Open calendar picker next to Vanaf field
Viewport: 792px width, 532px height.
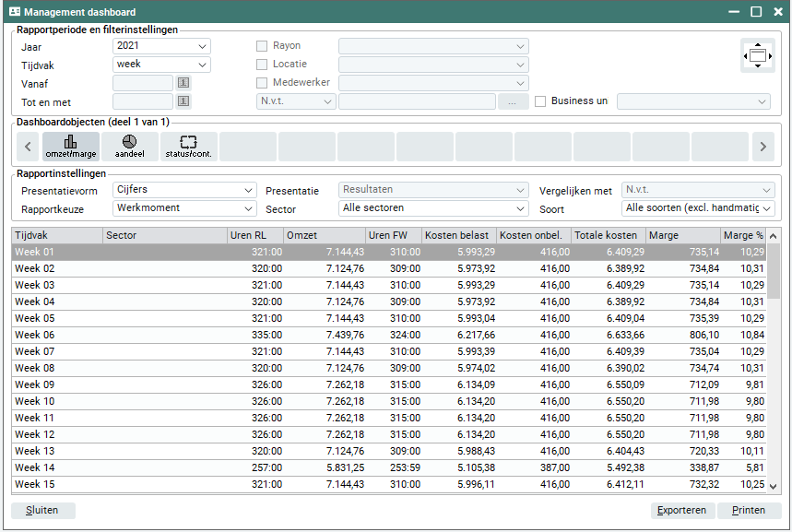(184, 83)
